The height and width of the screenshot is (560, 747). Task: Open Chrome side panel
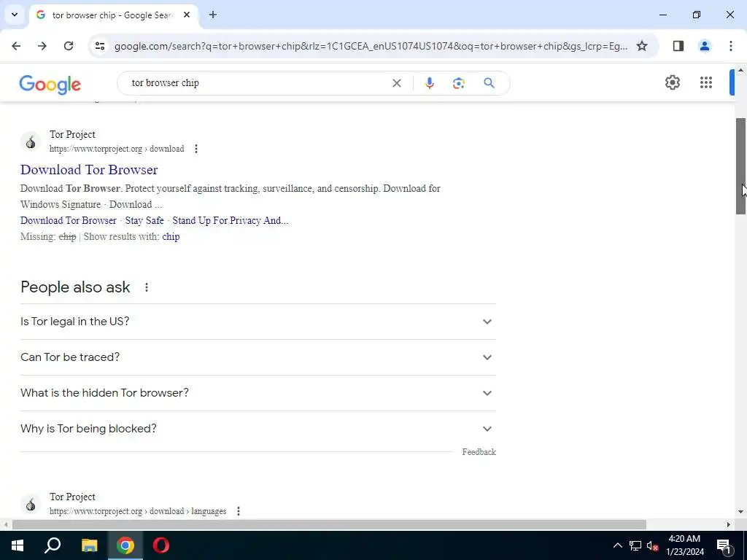coord(678,46)
